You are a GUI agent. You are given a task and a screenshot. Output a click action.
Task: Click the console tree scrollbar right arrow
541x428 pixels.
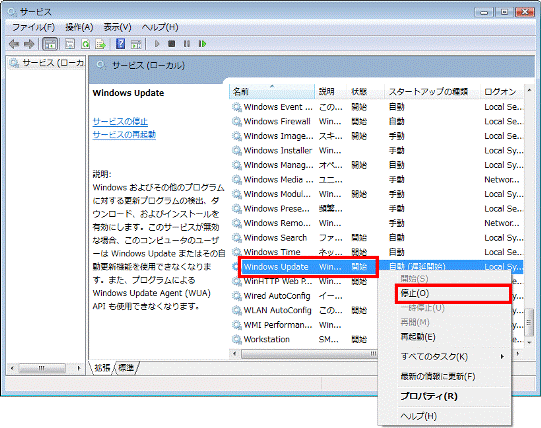coord(79,368)
